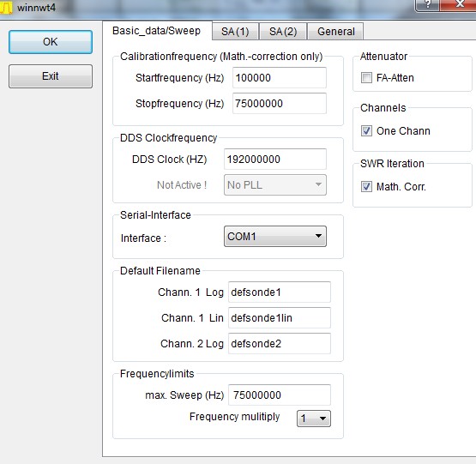Image resolution: width=476 pixels, height=464 pixels.
Task: Click the Chann. 2 Log label
Action: click(192, 344)
